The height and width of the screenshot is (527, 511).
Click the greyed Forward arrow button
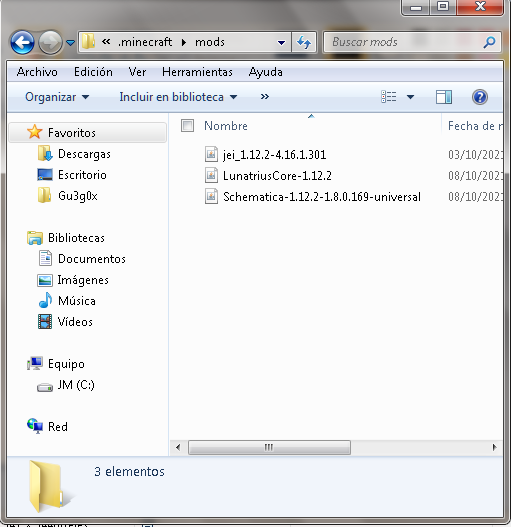(50, 42)
